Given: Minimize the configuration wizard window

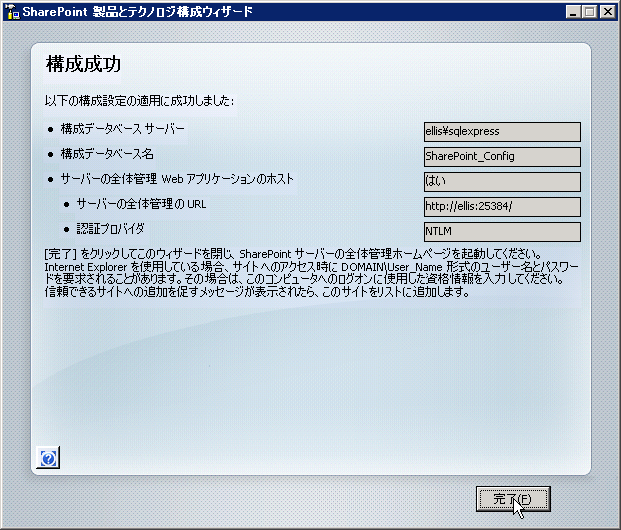Looking at the screenshot, I should (x=574, y=12).
